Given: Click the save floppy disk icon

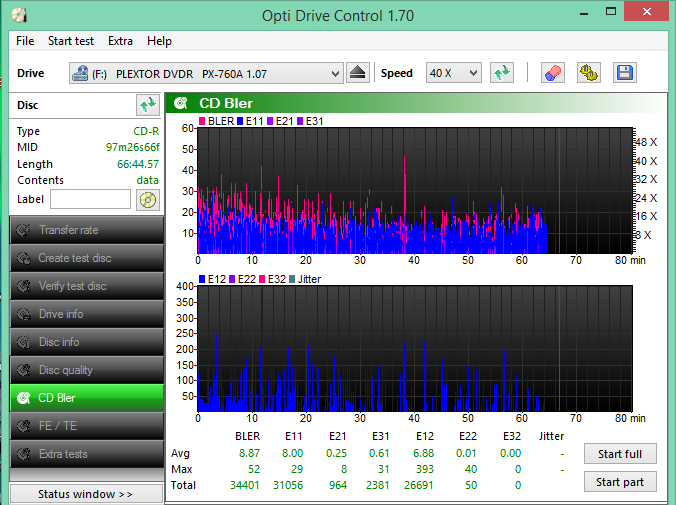Looking at the screenshot, I should [624, 72].
